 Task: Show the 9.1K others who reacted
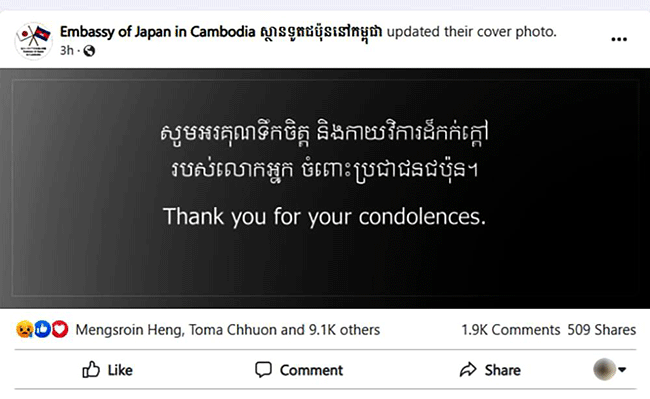[344, 330]
